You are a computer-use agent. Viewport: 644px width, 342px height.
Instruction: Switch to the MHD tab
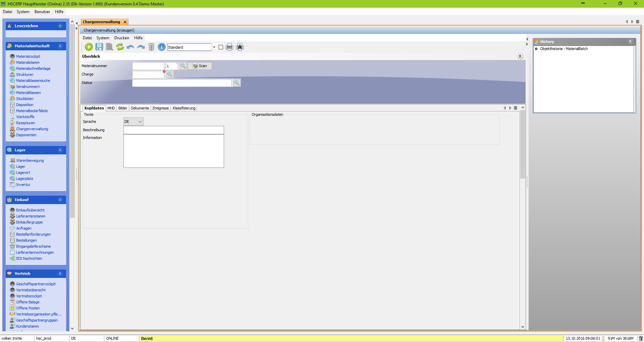tap(111, 108)
